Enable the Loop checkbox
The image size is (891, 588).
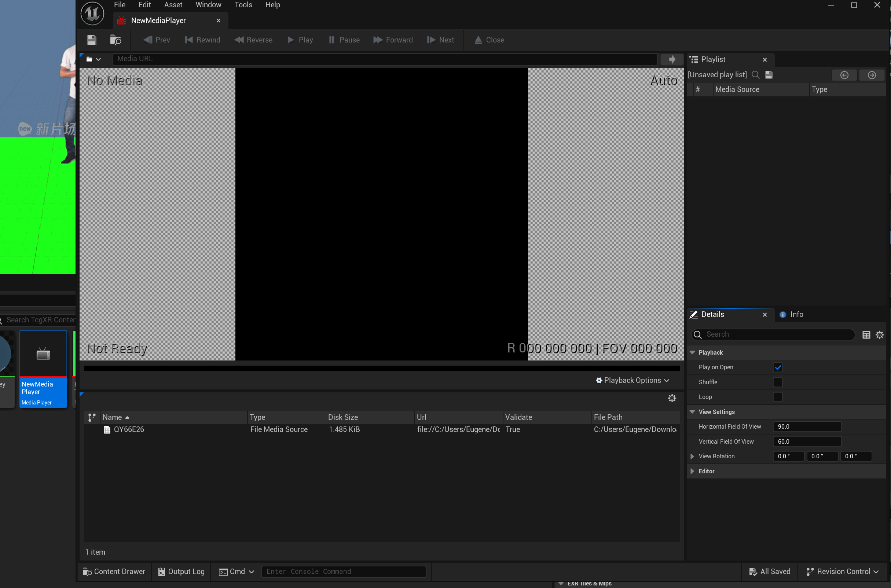click(x=778, y=397)
